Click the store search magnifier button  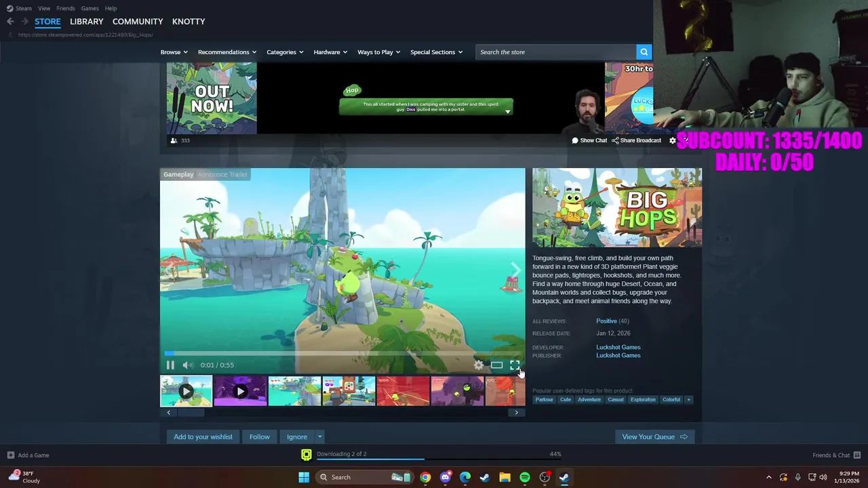coord(644,52)
